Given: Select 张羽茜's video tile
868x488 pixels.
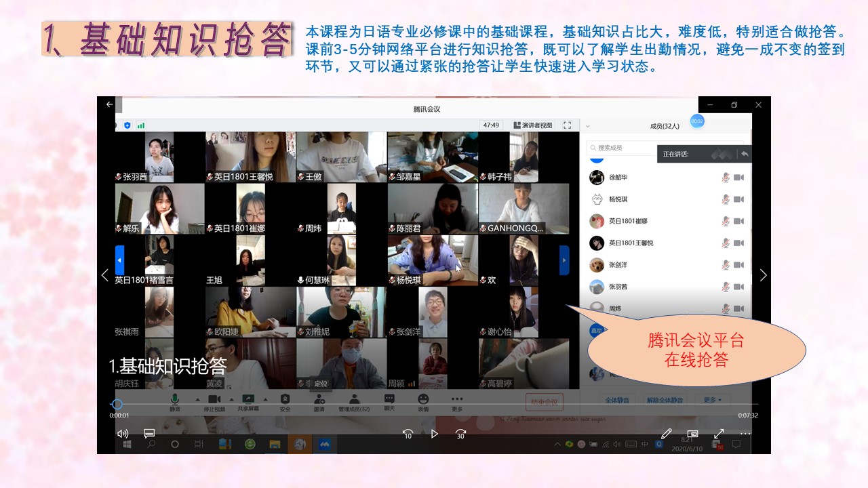Looking at the screenshot, I should (x=160, y=157).
